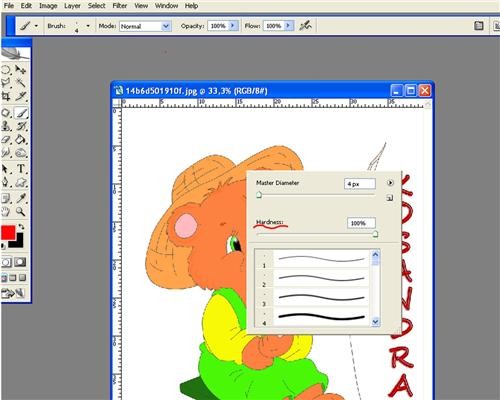500x400 pixels.
Task: Select the Magic Wand tool
Action: 21,83
